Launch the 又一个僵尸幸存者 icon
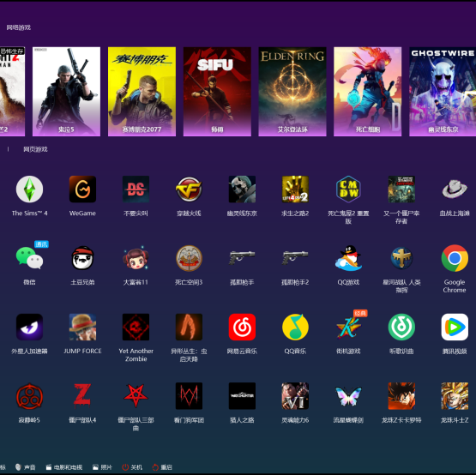Viewport: 476px width, 475px height. tap(401, 189)
